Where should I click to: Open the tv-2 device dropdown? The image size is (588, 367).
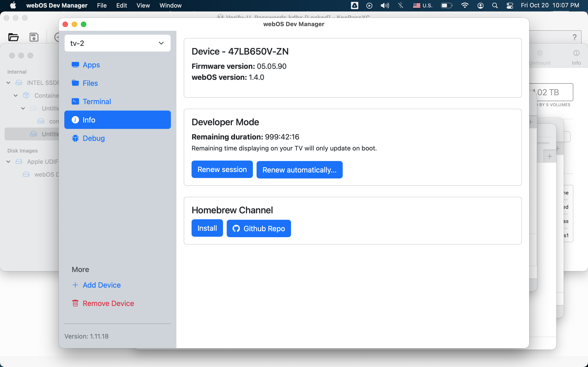click(117, 43)
